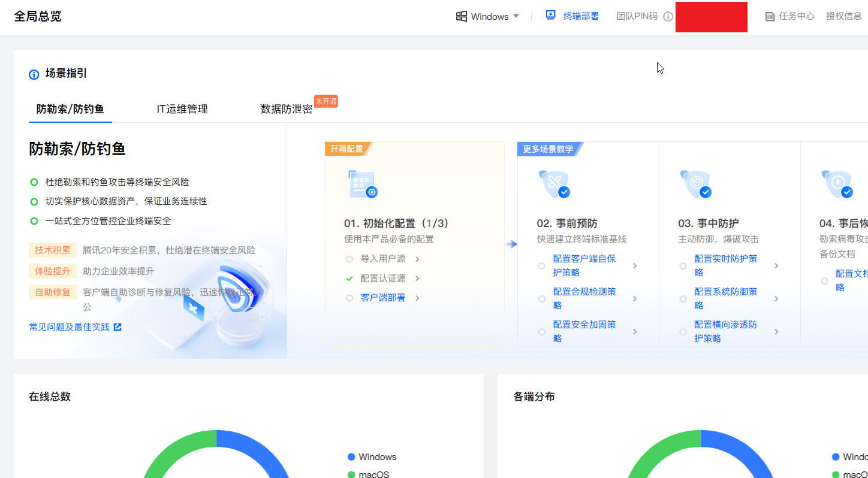Toggle the Windows legend in 在线总数 chart
The image size is (868, 478).
[372, 457]
